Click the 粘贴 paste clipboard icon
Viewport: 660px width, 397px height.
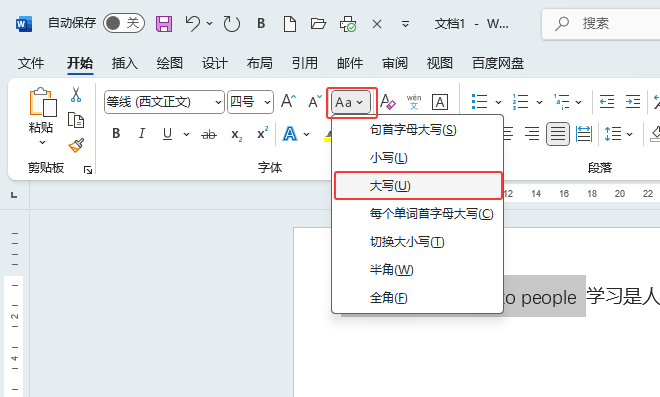[43, 102]
